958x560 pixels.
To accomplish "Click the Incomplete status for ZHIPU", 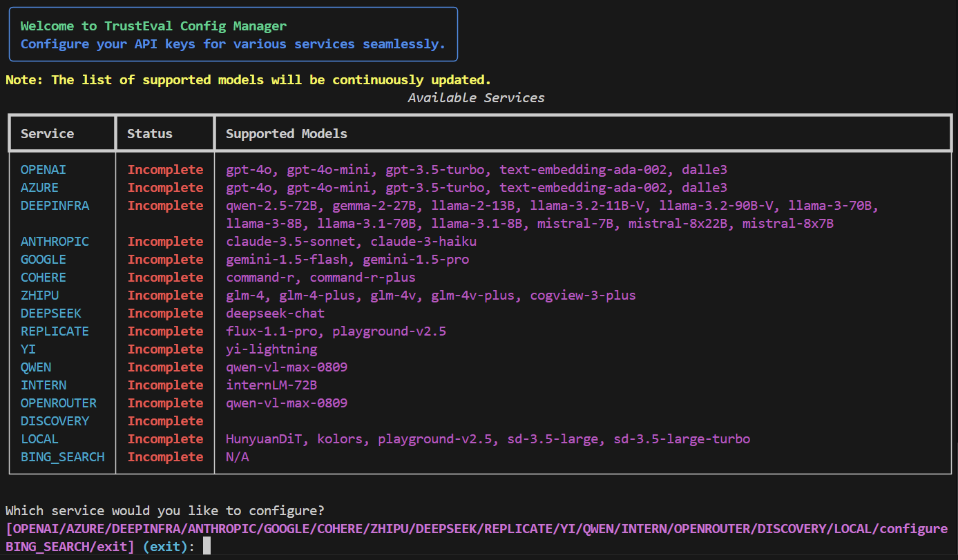I will coord(165,296).
